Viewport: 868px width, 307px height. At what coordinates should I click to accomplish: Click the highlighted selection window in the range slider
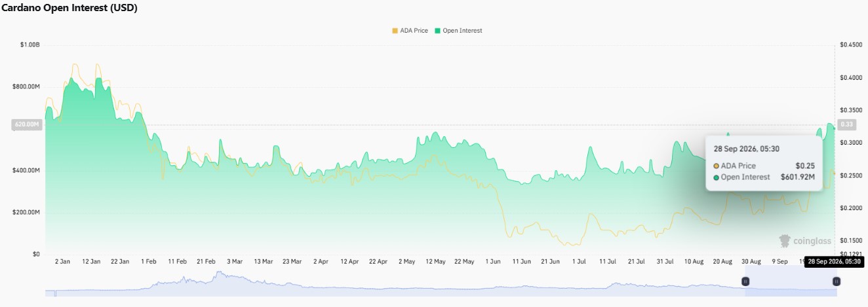[791, 281]
